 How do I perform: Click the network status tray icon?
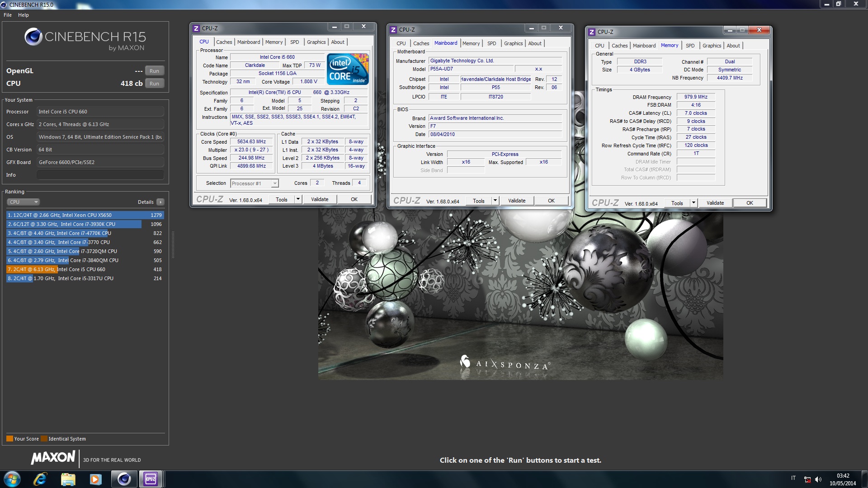point(807,479)
